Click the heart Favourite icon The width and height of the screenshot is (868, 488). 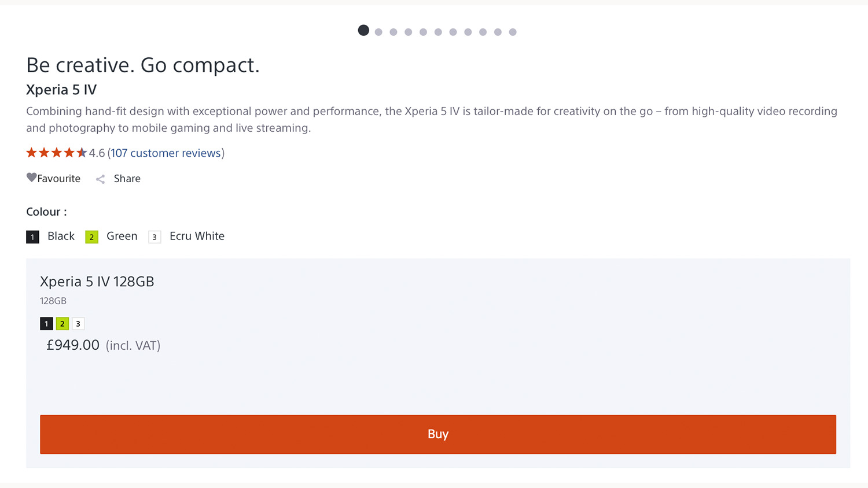click(x=31, y=178)
